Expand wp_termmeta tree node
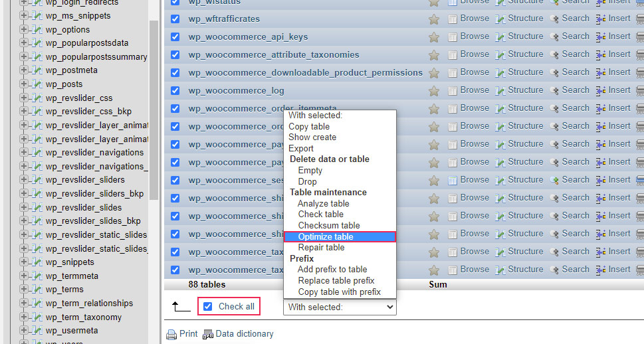644x344 pixels. pos(24,276)
